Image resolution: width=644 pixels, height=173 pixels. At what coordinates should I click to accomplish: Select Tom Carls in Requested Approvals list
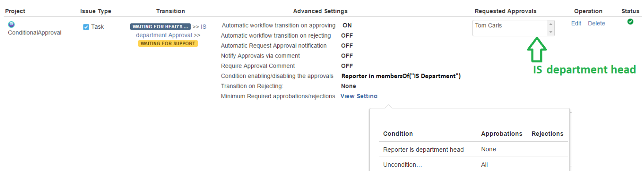(488, 25)
